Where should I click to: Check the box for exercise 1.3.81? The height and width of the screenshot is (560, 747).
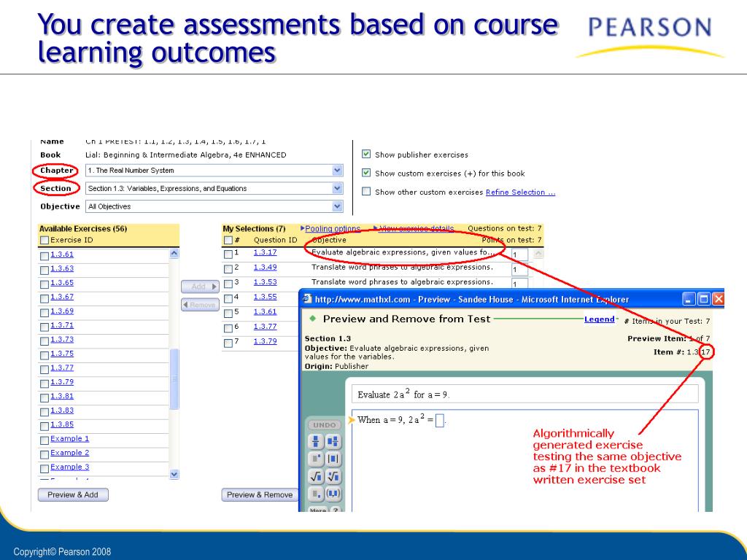[44, 398]
